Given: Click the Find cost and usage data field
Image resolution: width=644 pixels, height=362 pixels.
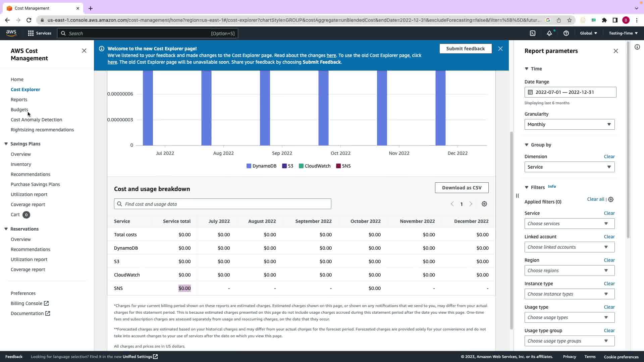Looking at the screenshot, I should [x=222, y=204].
